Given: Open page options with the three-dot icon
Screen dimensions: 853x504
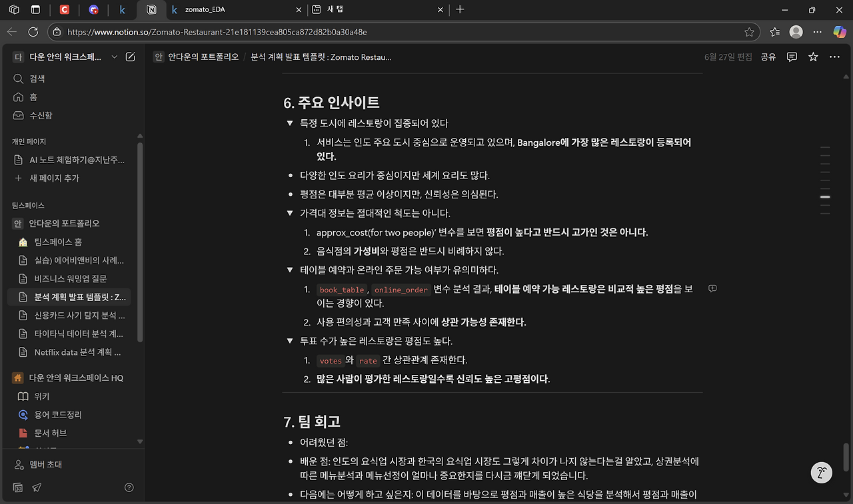Looking at the screenshot, I should 834,57.
